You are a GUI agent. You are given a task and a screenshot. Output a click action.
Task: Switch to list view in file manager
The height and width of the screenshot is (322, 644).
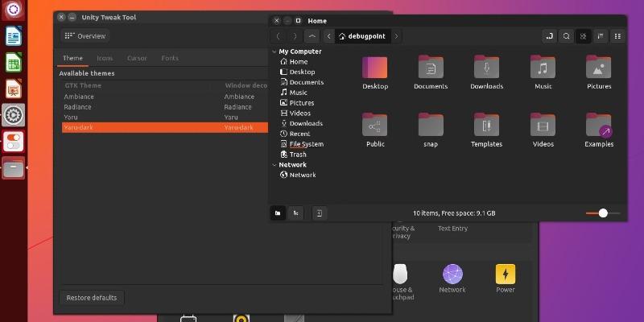point(601,36)
